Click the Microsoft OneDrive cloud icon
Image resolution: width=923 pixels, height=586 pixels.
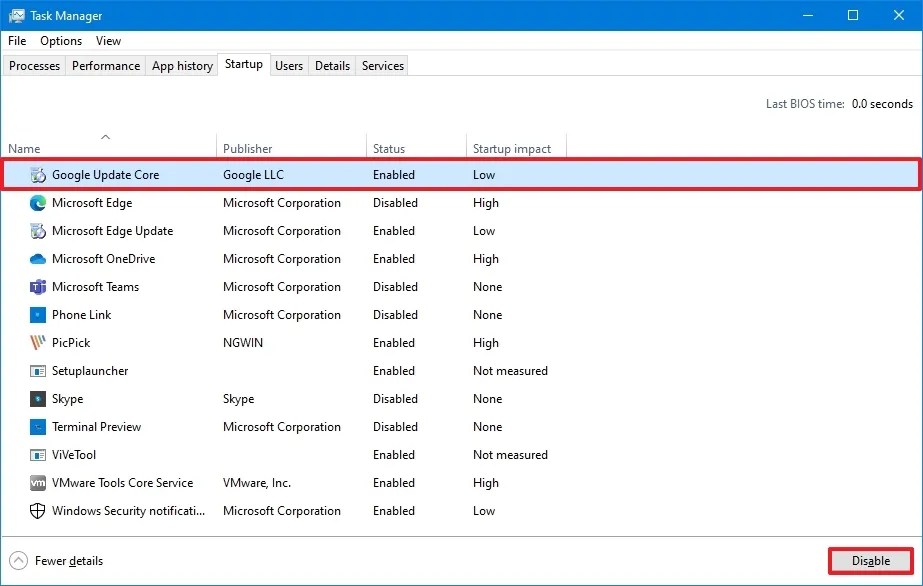(x=38, y=259)
